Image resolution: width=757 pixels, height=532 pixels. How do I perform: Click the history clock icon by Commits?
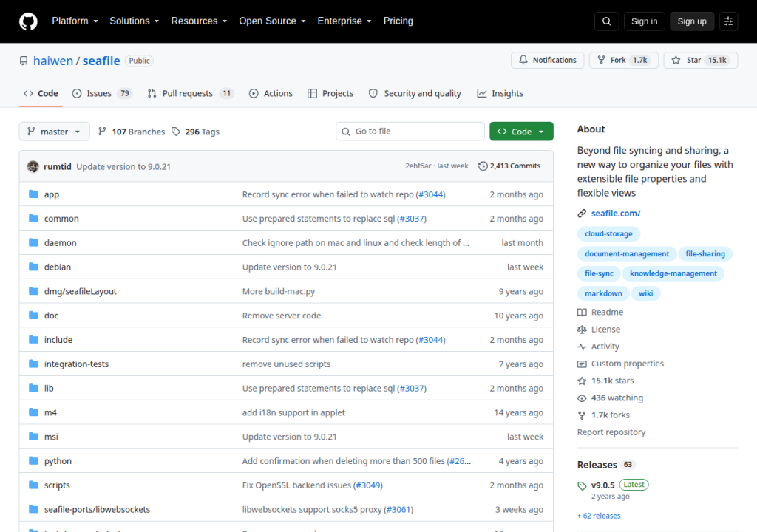tap(483, 166)
